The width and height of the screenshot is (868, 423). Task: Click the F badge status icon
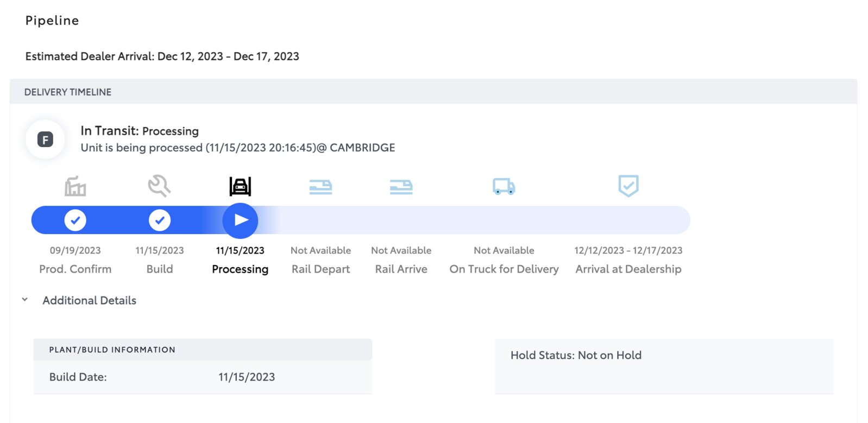pyautogui.click(x=46, y=140)
